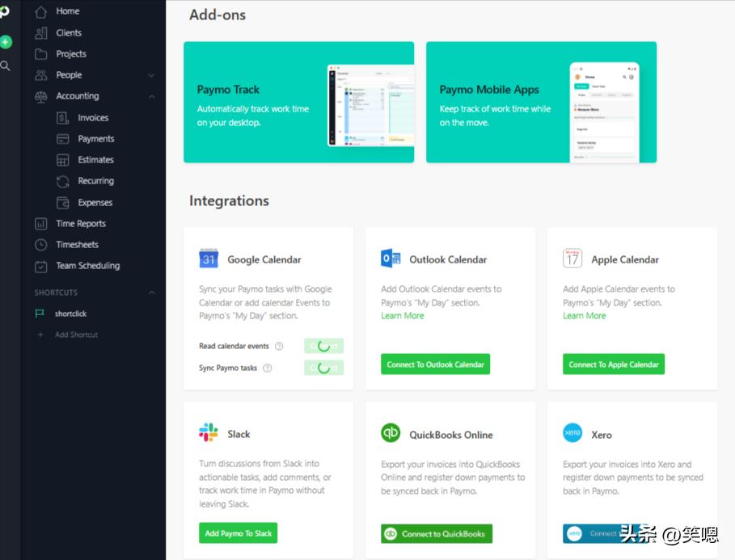Click the Expenses wallet icon
735x560 pixels.
(63, 203)
